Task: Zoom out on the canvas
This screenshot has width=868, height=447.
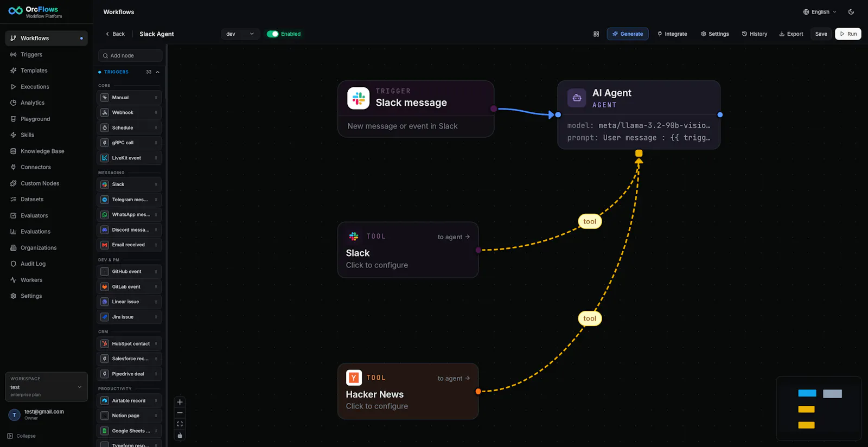Action: (180, 413)
